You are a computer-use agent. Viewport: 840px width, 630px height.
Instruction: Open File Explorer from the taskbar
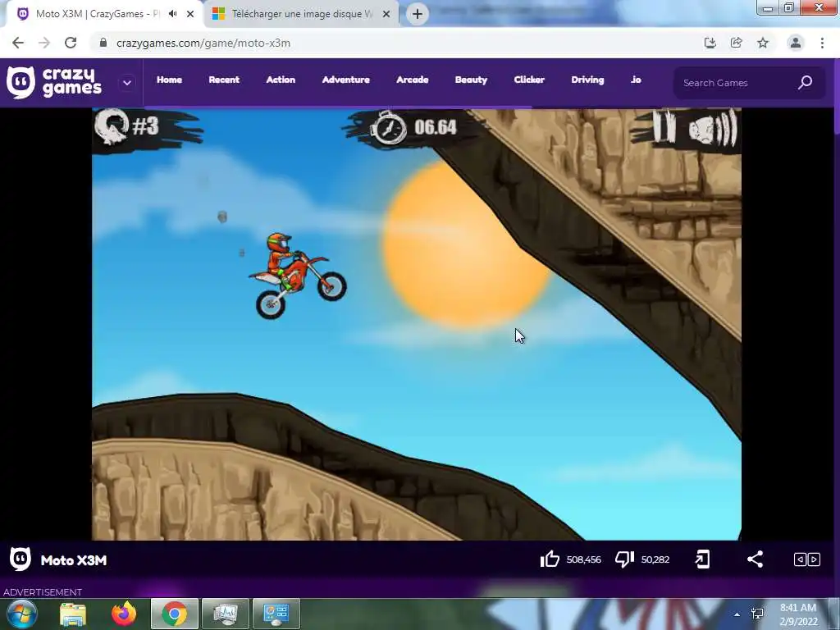tap(73, 614)
